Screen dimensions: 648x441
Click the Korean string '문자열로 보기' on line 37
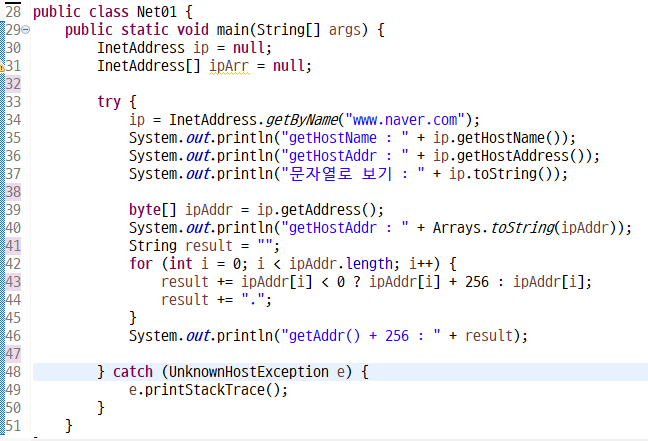tap(340, 174)
